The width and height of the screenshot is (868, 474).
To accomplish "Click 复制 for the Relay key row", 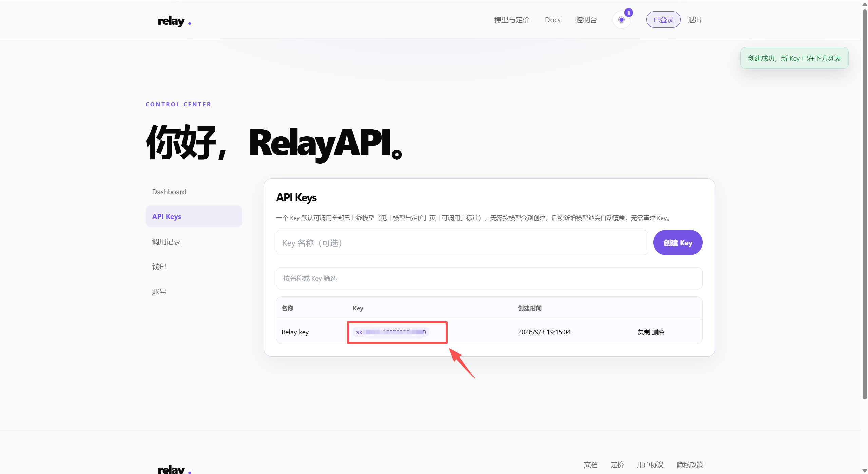I will pos(643,332).
